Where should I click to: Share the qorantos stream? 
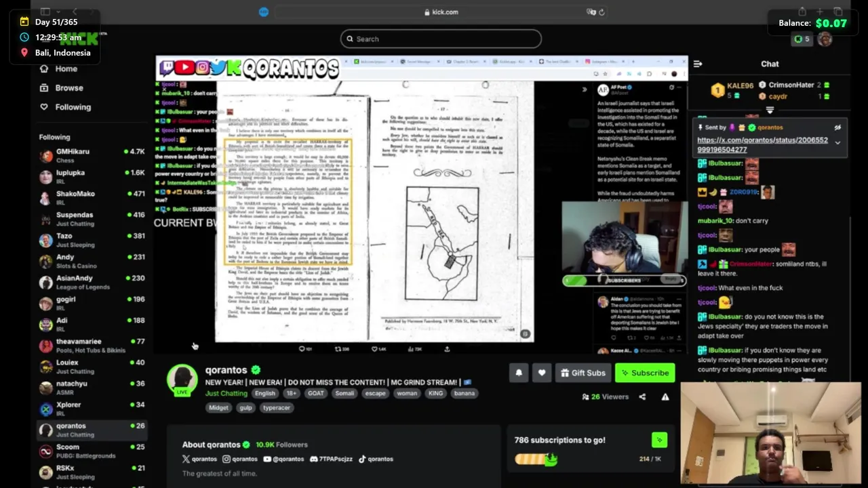point(642,396)
